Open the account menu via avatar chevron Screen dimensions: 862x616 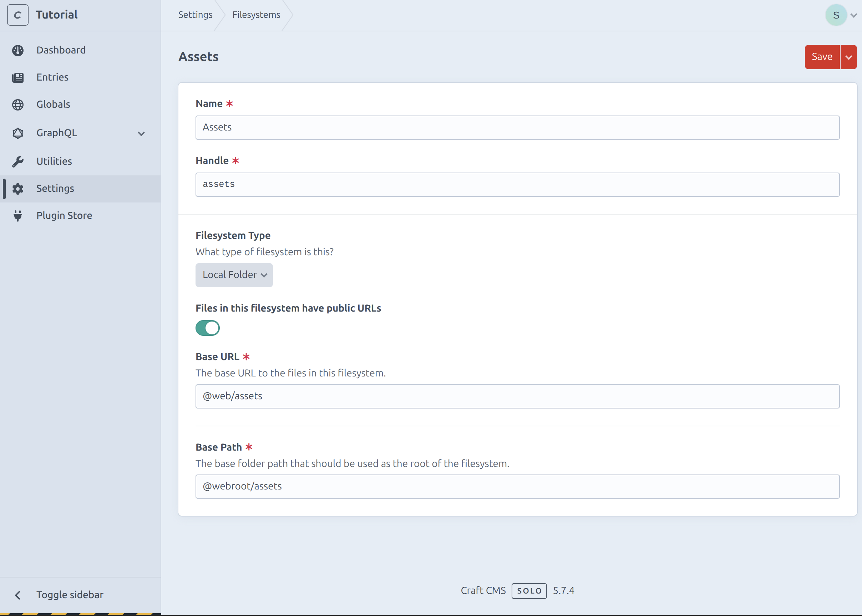(854, 15)
